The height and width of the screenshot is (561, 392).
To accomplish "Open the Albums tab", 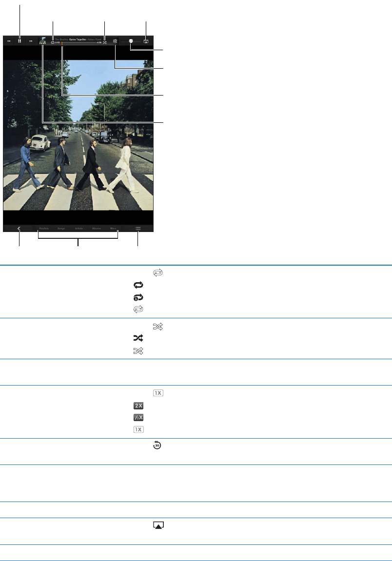I will [x=97, y=228].
